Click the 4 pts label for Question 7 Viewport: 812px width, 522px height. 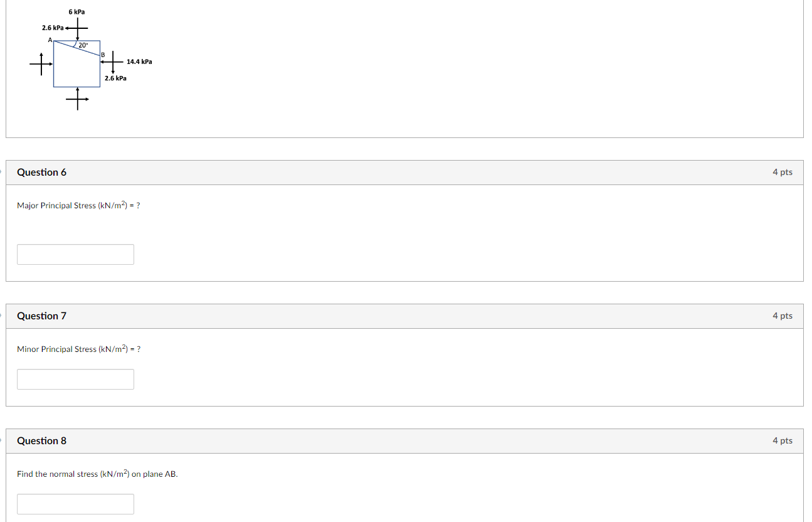click(782, 316)
